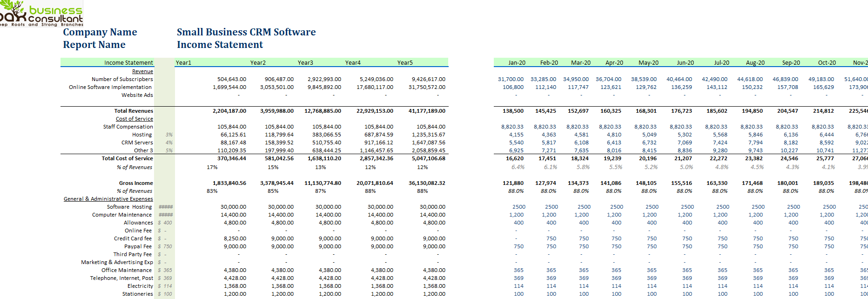Click the underlined 'Revenue' label

(142, 71)
